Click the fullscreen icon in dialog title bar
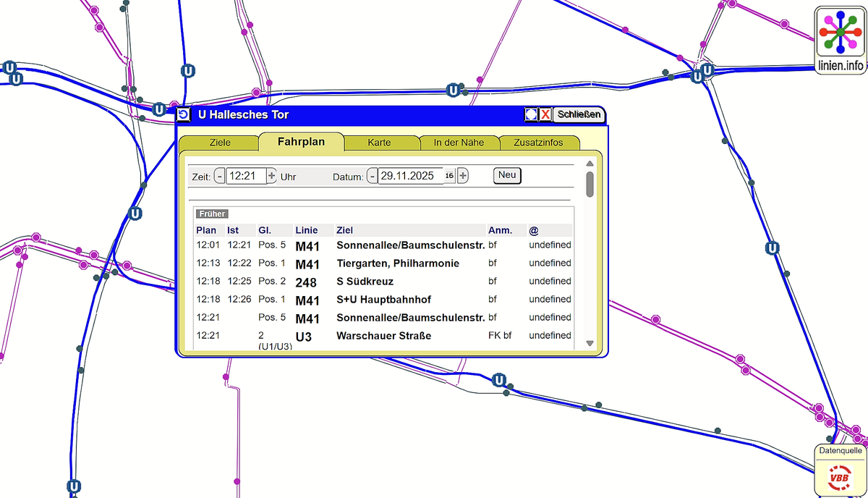 point(532,114)
